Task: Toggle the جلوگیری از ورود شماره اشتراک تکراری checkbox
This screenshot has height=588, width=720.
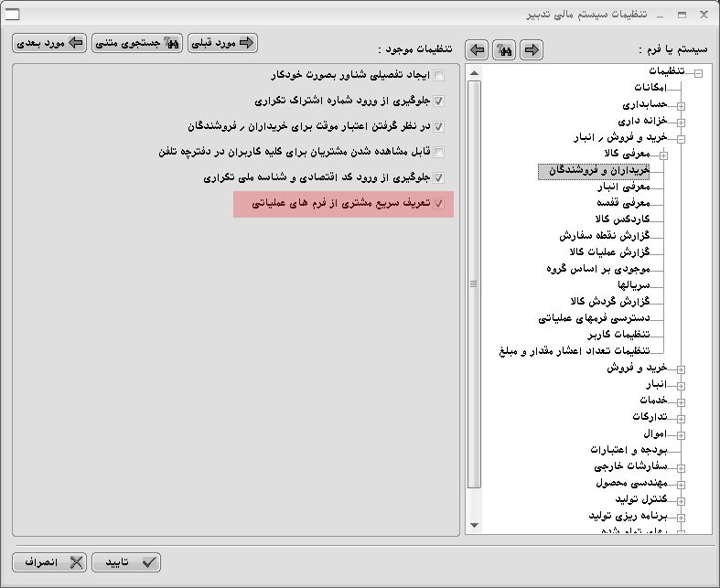Action: tap(439, 101)
